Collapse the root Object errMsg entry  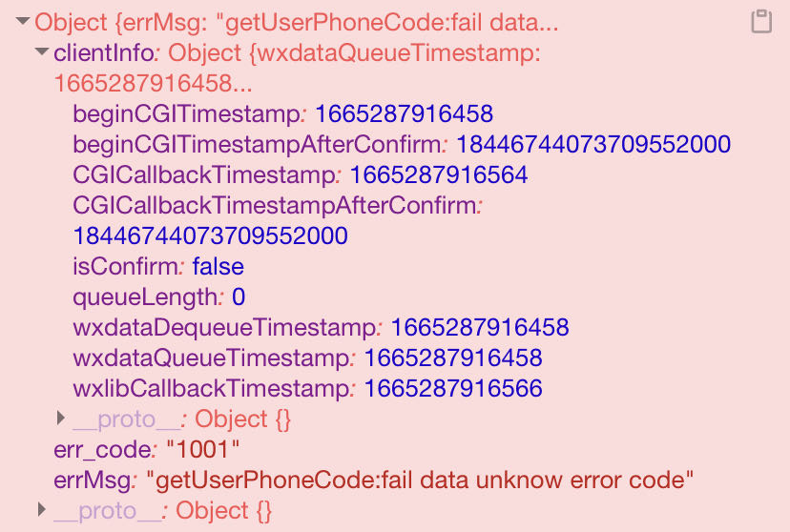click(x=23, y=21)
